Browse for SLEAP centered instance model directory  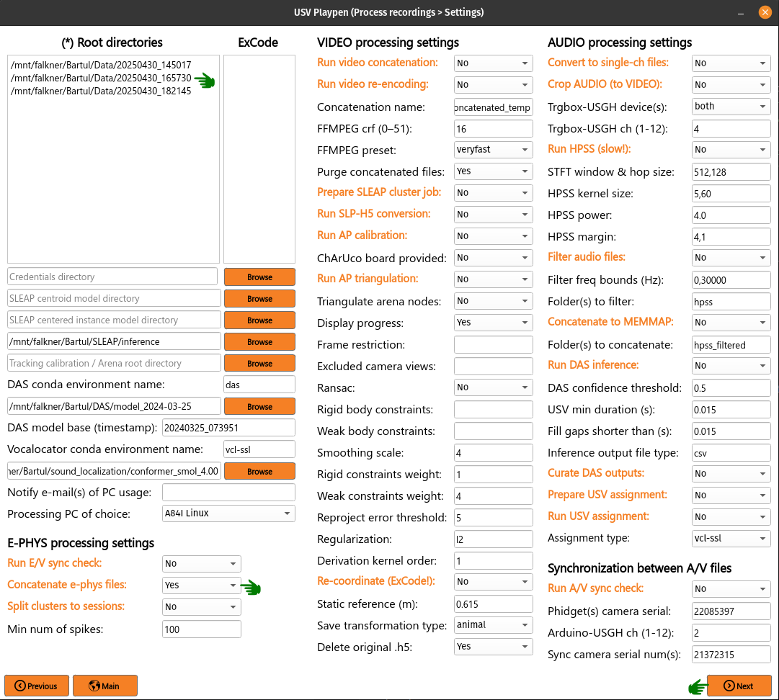(x=259, y=320)
